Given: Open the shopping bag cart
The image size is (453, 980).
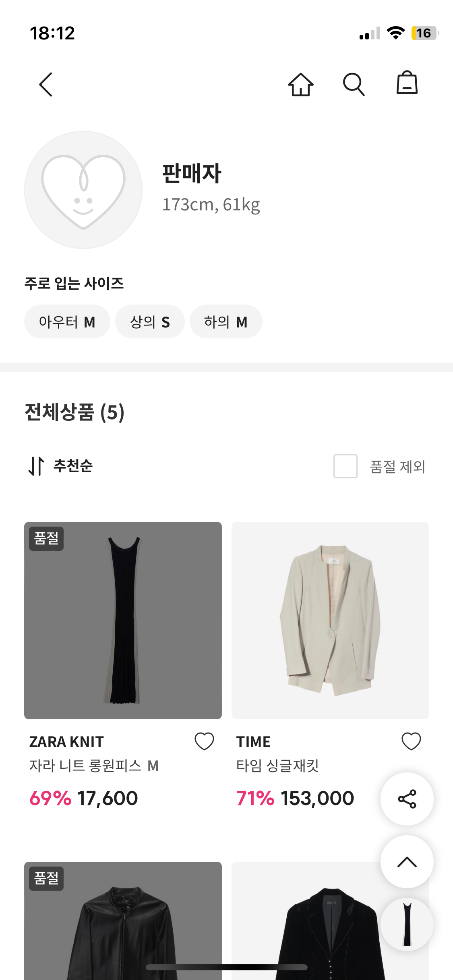Looking at the screenshot, I should [407, 83].
